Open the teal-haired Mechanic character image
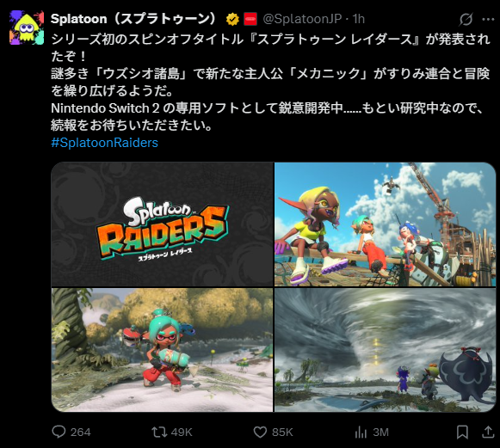 pyautogui.click(x=163, y=350)
